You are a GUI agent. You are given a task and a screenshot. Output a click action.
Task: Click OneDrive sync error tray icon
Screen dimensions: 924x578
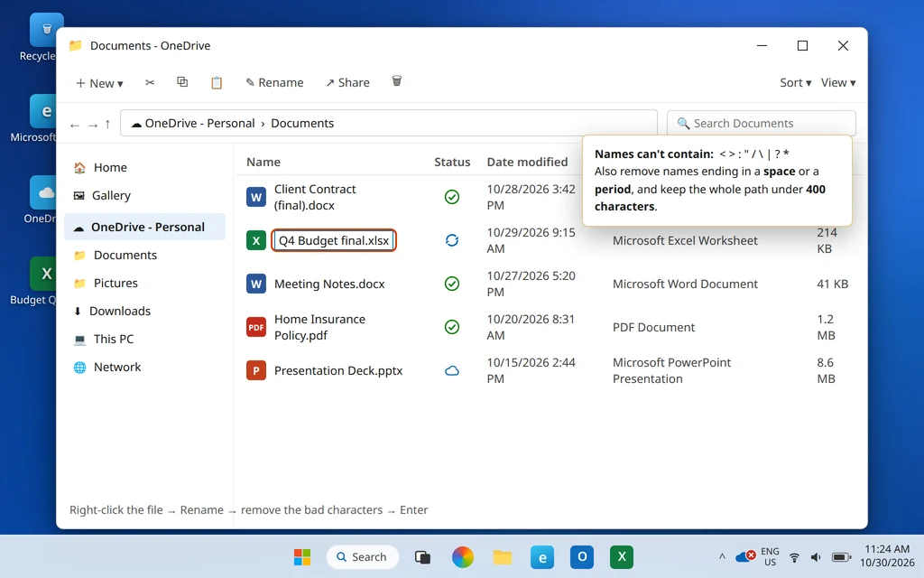(x=746, y=556)
